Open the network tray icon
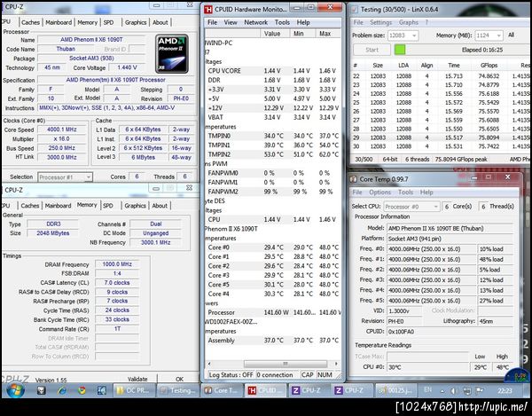The width and height of the screenshot is (532, 416). pyautogui.click(x=467, y=391)
